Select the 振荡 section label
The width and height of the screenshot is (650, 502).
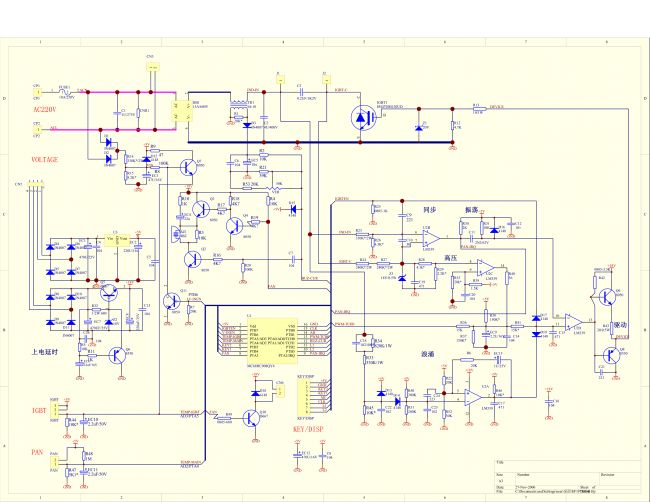tap(472, 210)
